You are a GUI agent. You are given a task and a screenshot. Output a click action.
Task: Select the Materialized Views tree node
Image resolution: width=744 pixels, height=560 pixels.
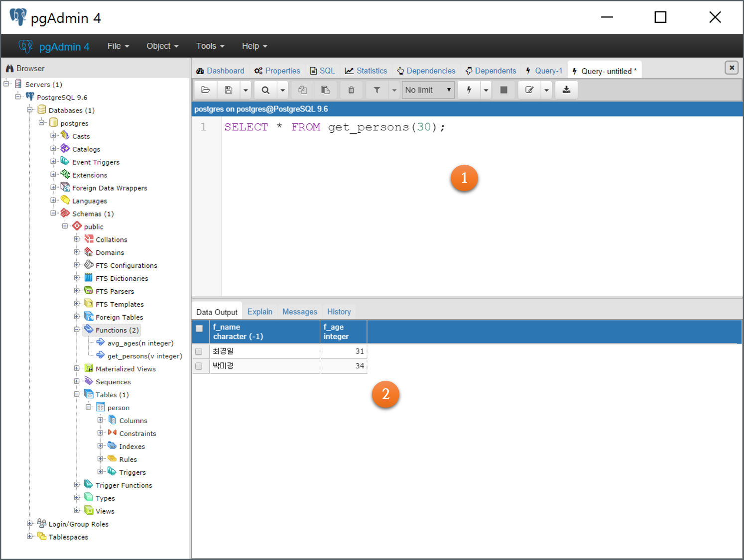(125, 369)
